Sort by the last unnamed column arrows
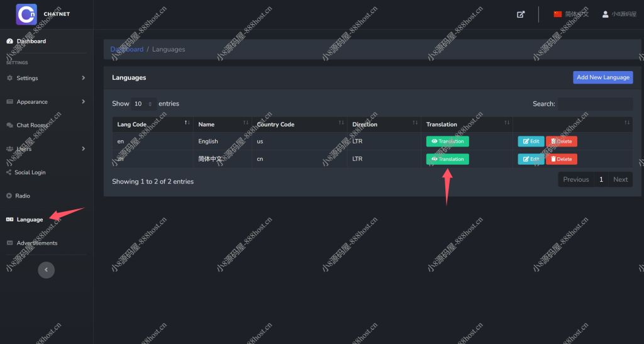The image size is (644, 344). 627,123
